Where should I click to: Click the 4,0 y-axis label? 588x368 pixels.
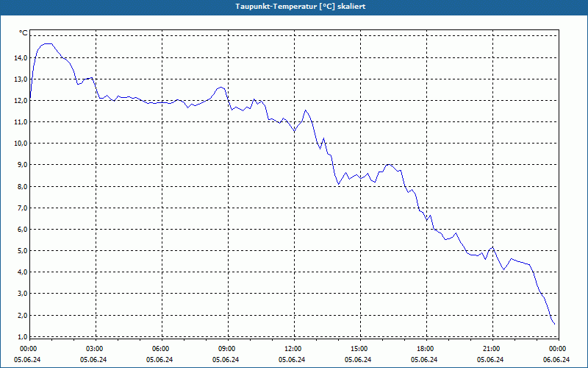click(x=22, y=272)
